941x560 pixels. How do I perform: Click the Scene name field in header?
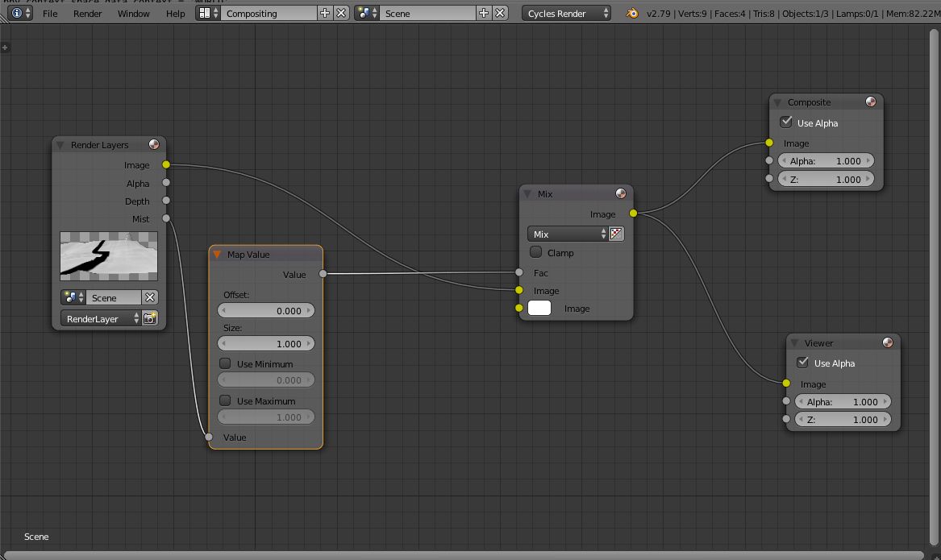(x=427, y=13)
